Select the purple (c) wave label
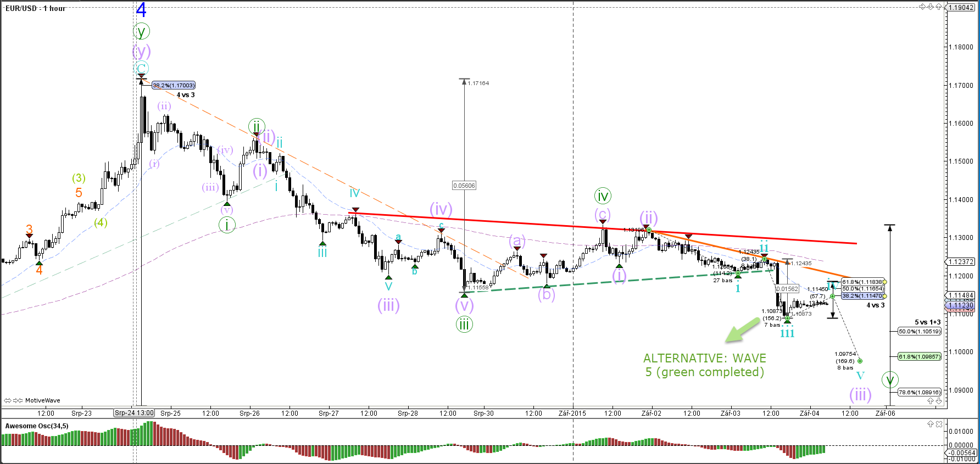The width and height of the screenshot is (980, 464). pyautogui.click(x=603, y=214)
